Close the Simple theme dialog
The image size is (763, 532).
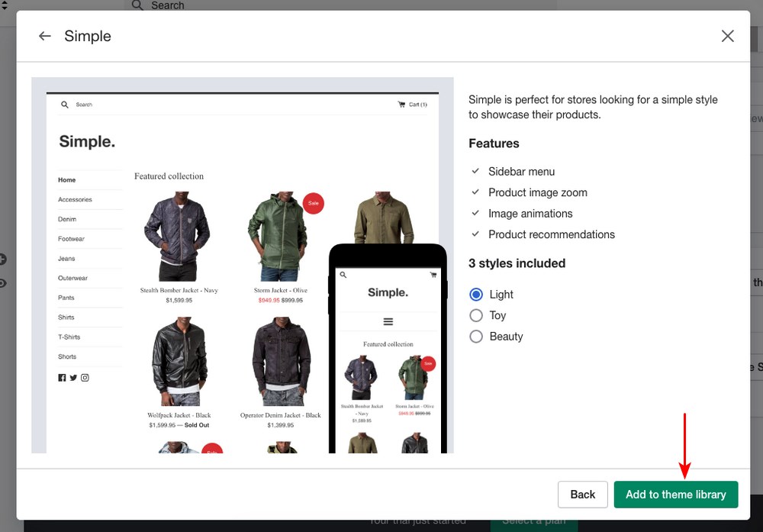pyautogui.click(x=727, y=36)
